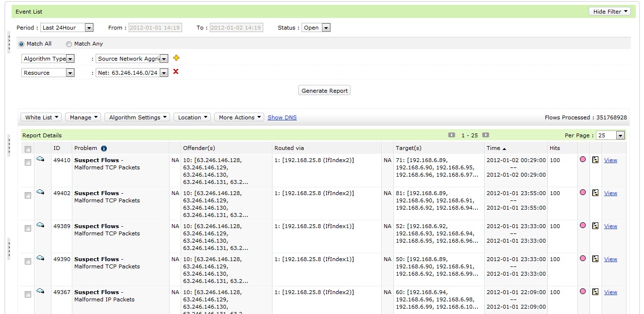Image resolution: width=644 pixels, height=314 pixels.
Task: Click flow icon for event 49389
Action: [40, 225]
